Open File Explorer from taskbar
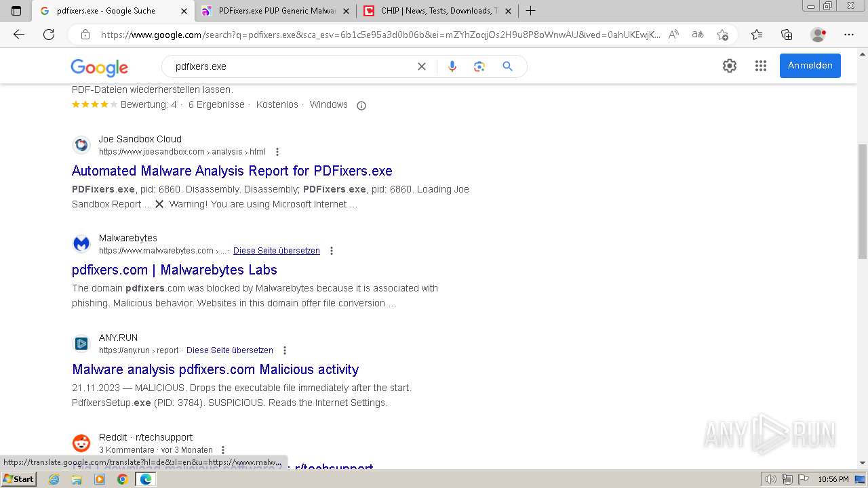 (x=77, y=479)
